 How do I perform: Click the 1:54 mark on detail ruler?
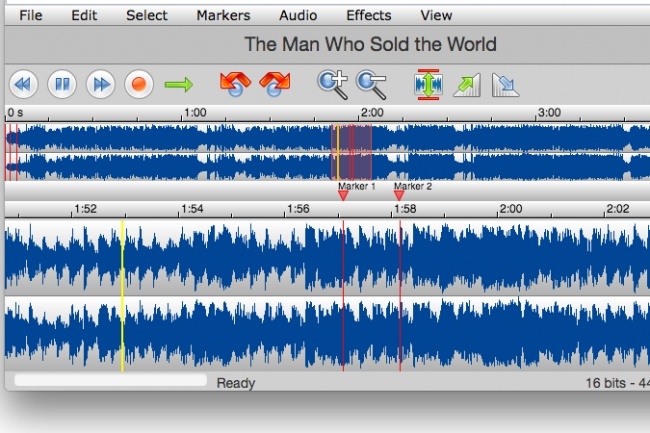(x=192, y=209)
